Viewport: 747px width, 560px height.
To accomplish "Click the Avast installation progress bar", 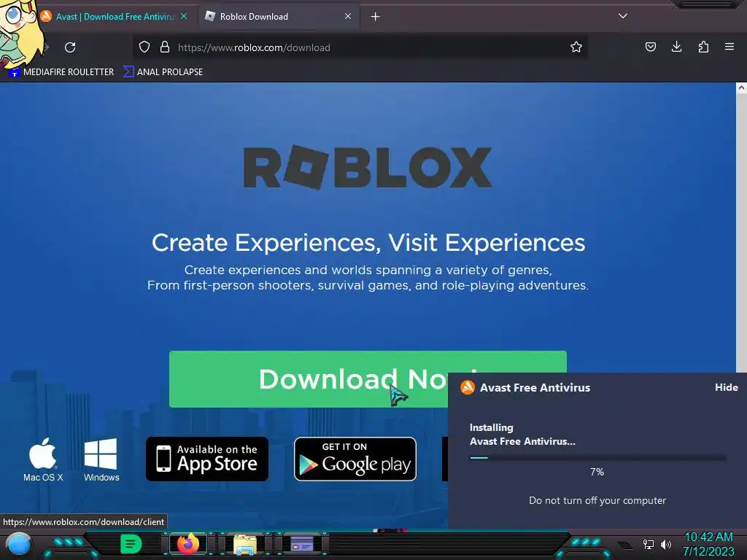I will [x=597, y=458].
